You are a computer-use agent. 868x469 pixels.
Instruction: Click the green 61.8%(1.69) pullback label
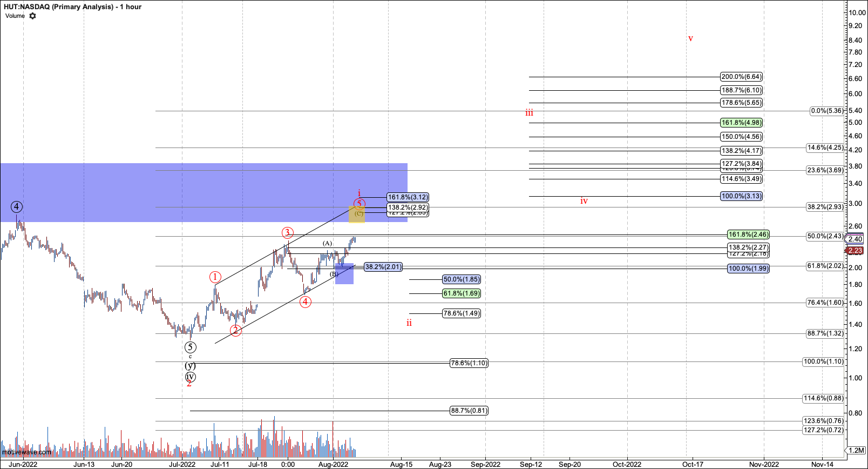coord(462,293)
